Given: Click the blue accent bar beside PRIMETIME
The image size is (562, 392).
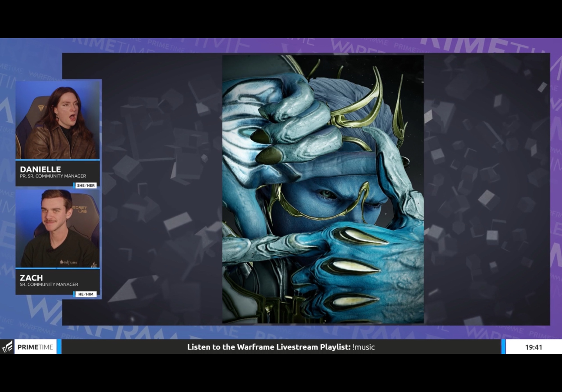Looking at the screenshot, I should (x=59, y=347).
